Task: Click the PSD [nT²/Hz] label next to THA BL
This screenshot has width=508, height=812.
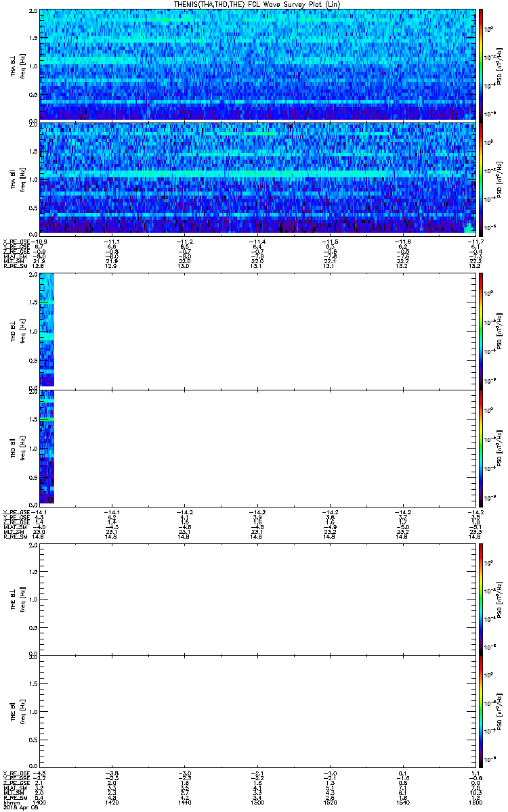Action: (499, 65)
